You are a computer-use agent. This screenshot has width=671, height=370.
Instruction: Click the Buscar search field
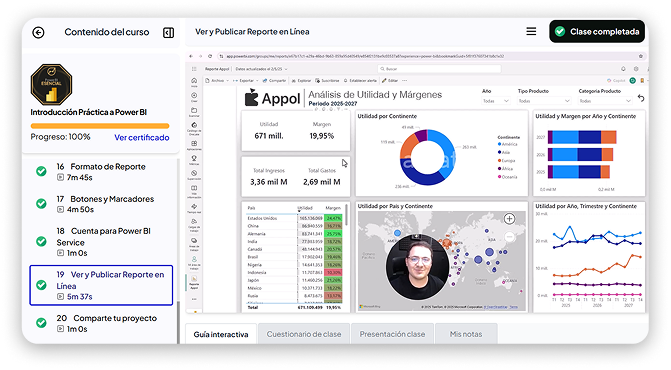point(439,69)
